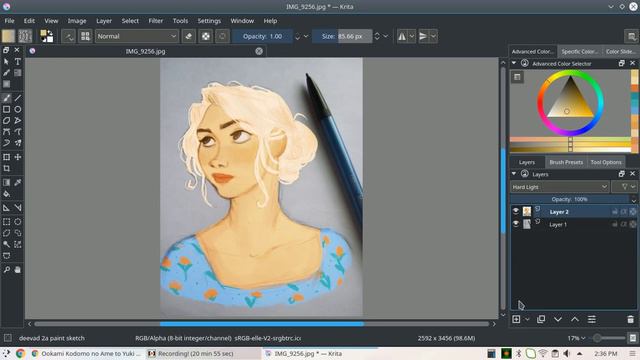This screenshot has height=360, width=640.
Task: Open the Layer menu
Action: (104, 21)
